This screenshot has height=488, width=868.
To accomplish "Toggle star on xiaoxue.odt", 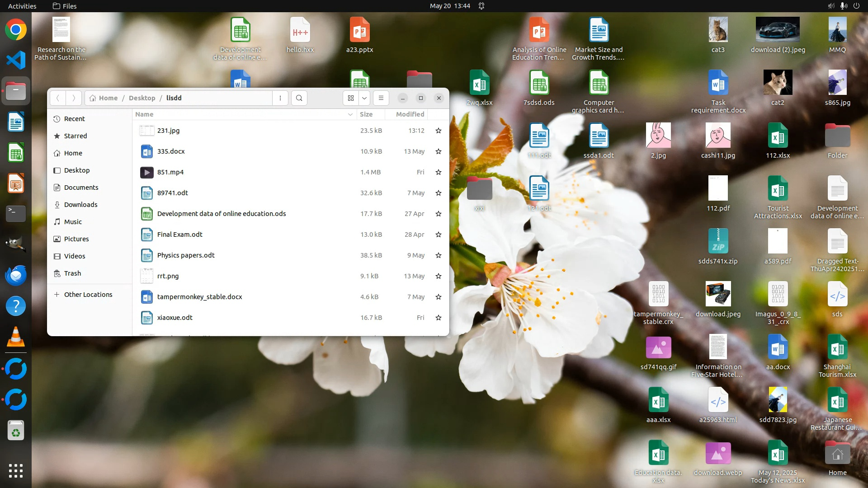I will tap(438, 318).
